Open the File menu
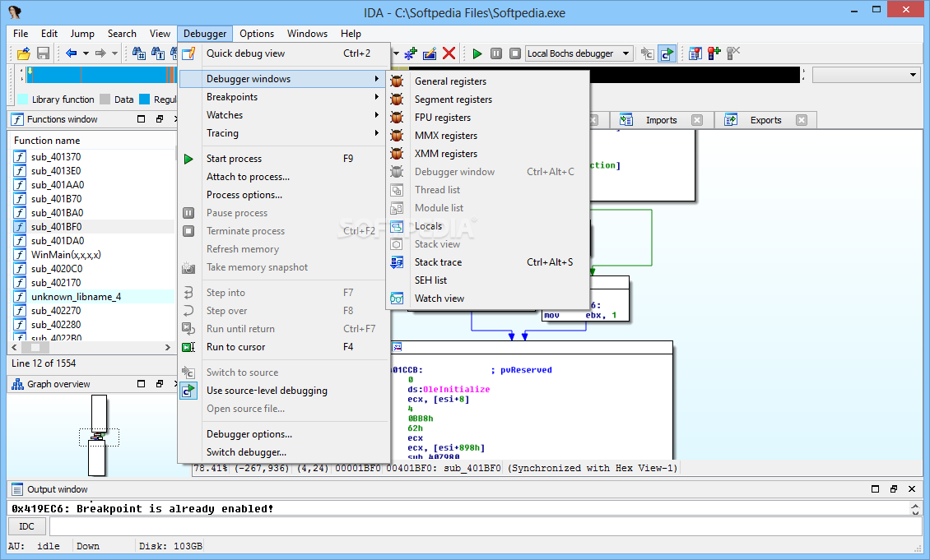The height and width of the screenshot is (560, 930). click(21, 34)
